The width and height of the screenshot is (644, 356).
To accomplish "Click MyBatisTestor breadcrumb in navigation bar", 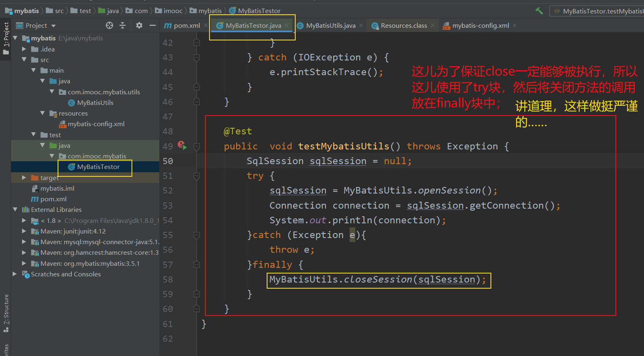I will (255, 11).
